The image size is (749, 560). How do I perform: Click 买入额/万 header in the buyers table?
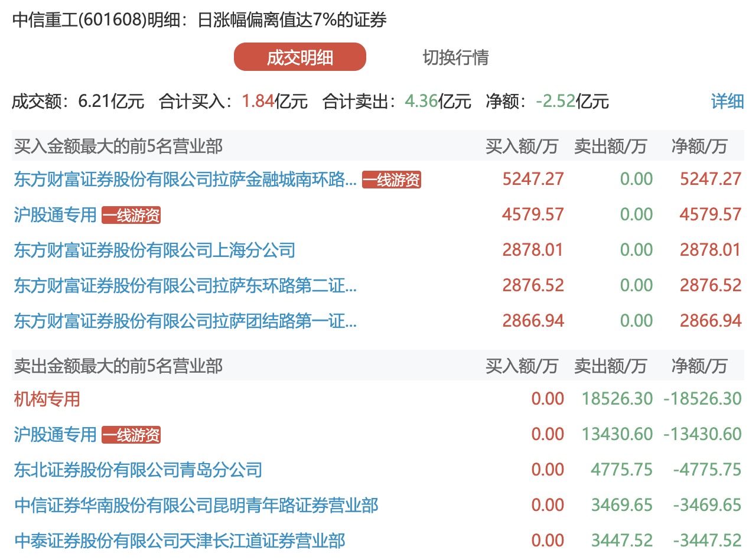tap(521, 146)
